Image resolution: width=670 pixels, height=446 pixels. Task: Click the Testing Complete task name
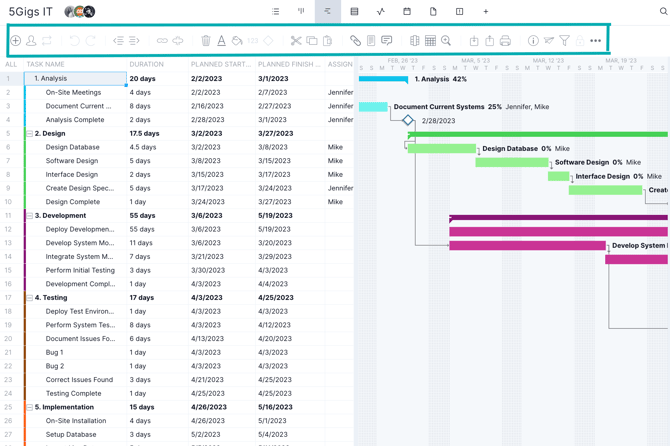[x=73, y=393]
